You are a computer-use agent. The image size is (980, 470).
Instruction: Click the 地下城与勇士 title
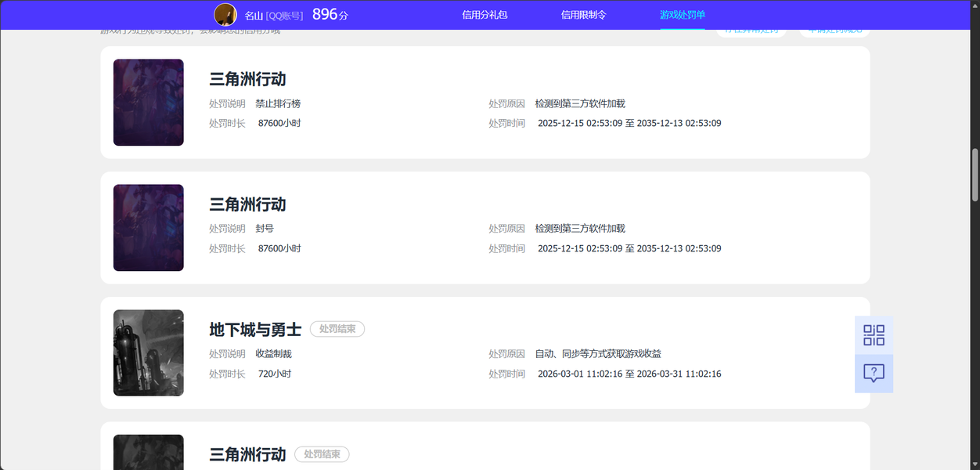point(255,330)
